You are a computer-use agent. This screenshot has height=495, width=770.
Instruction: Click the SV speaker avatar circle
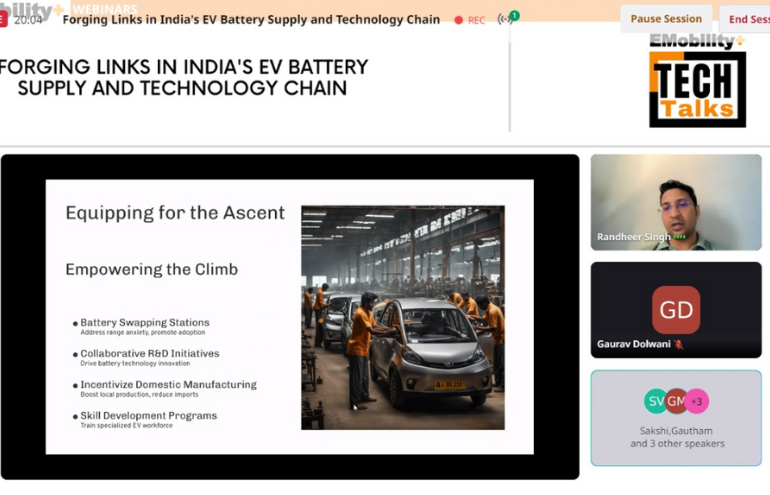click(655, 401)
